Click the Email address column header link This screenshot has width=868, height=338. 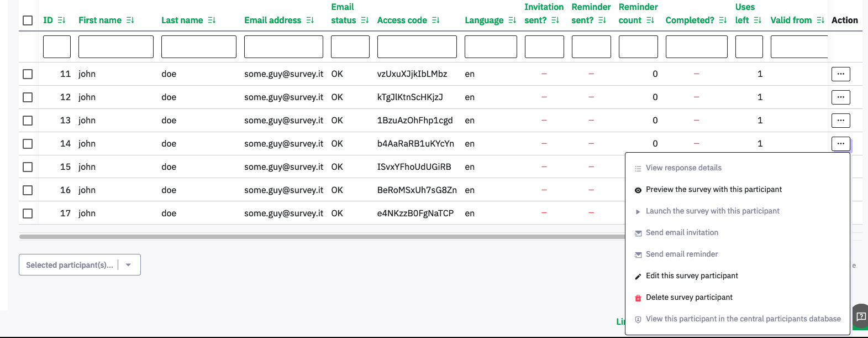[x=272, y=20]
